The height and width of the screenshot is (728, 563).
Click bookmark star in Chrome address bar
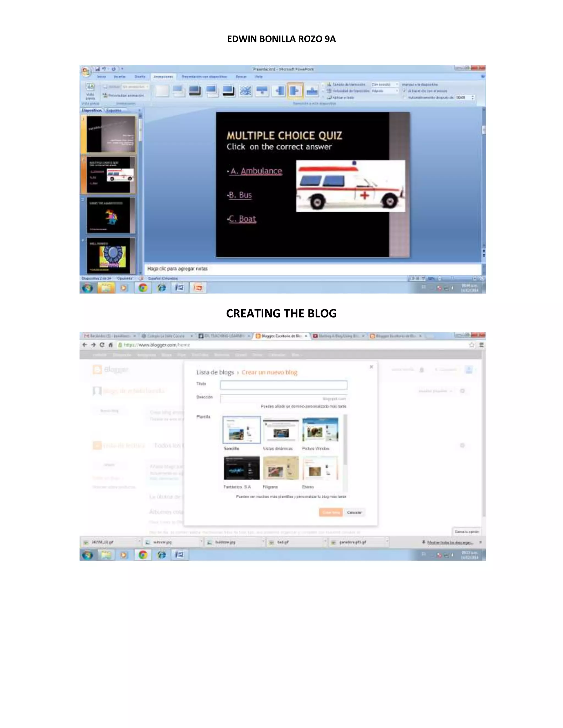coord(472,345)
